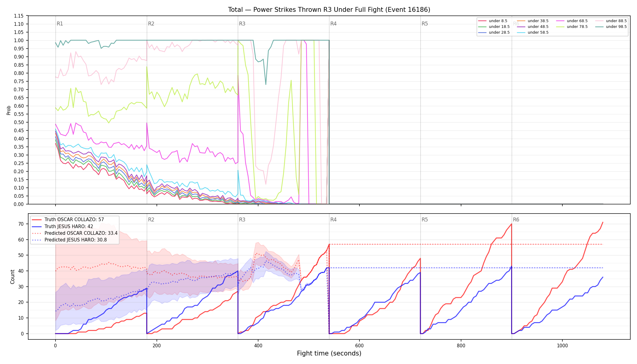Click the 400 tick on fight time axis

[x=258, y=345]
